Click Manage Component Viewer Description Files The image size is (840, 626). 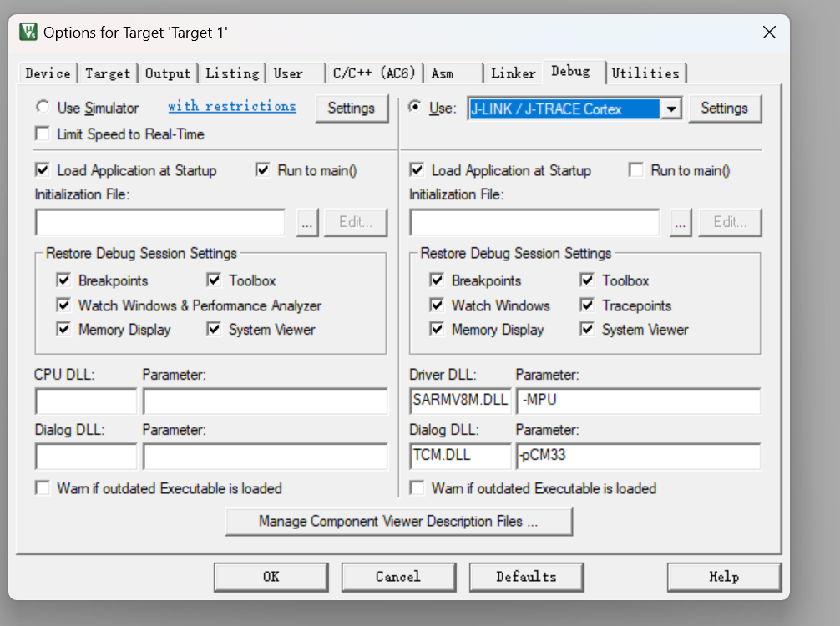tap(399, 522)
